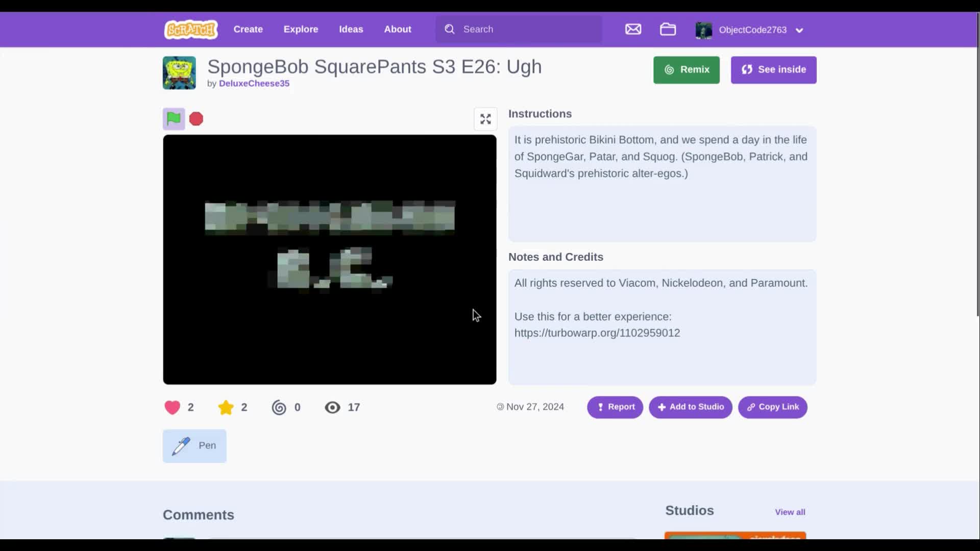This screenshot has width=980, height=551.
Task: Click the Scratch logo
Action: coord(191,30)
